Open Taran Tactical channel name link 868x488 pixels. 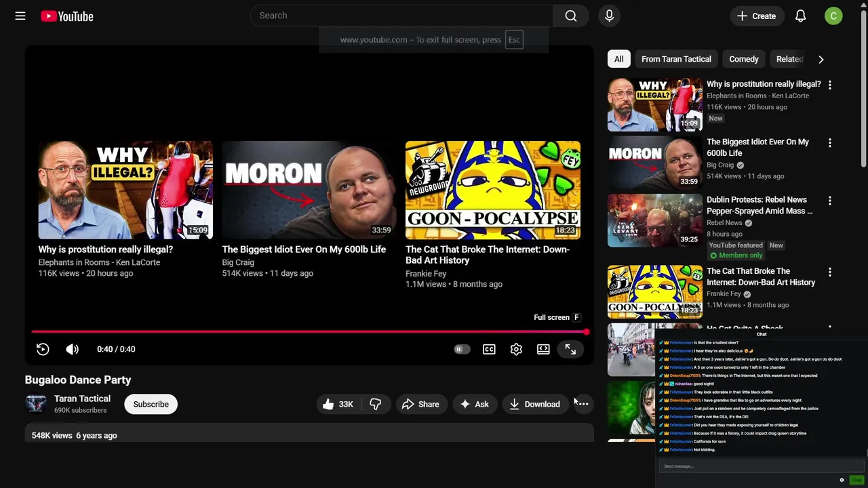(82, 399)
